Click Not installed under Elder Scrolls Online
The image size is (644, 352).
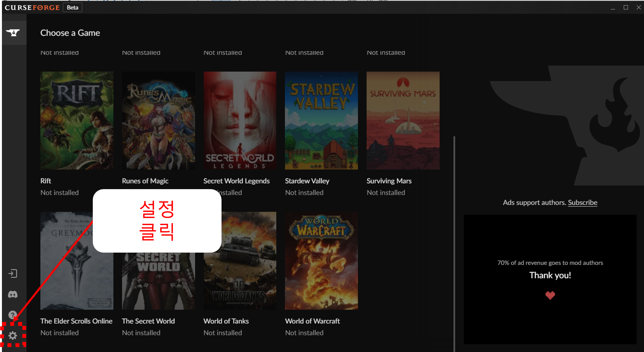(59, 333)
